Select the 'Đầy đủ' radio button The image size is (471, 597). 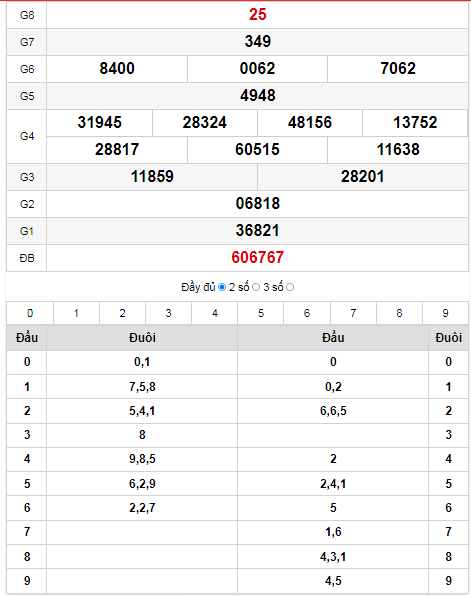pos(222,287)
